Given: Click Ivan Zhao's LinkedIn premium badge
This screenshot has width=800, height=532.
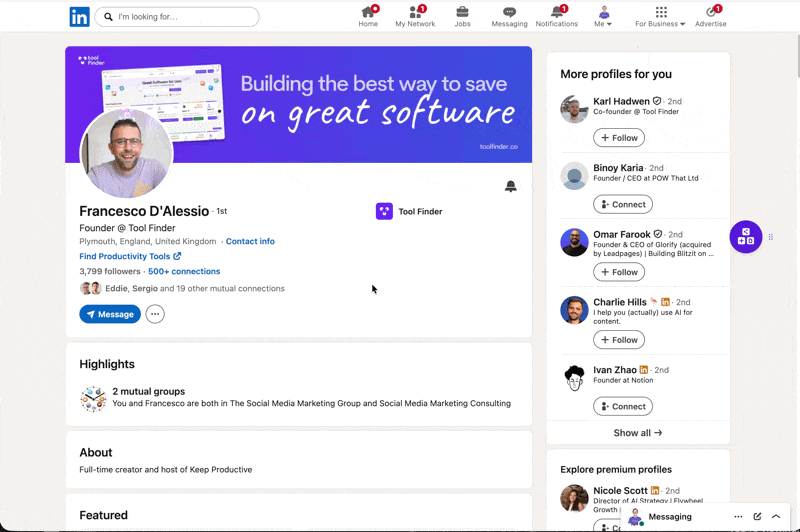Looking at the screenshot, I should point(643,370).
